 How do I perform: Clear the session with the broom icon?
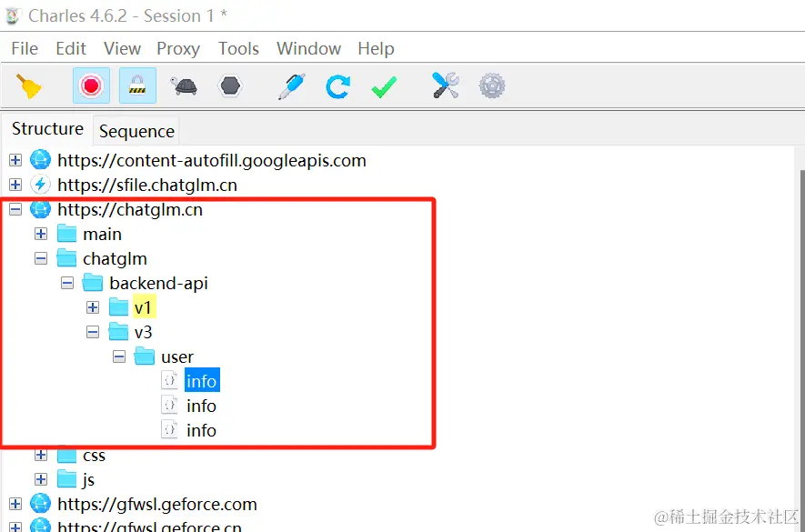coord(29,85)
